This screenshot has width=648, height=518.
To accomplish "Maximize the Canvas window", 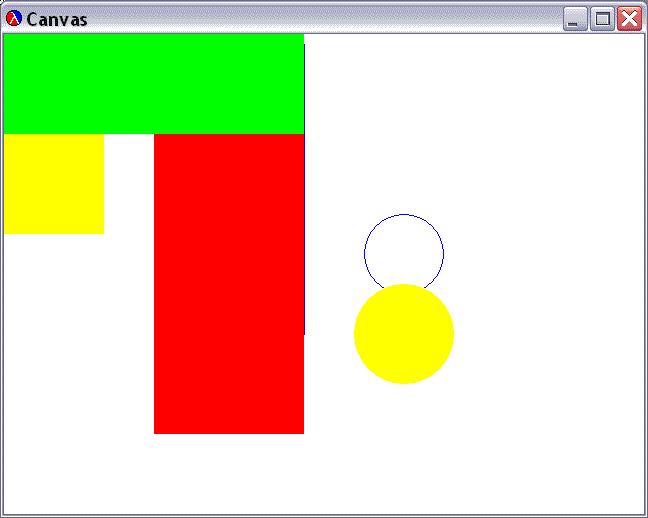I will click(602, 19).
